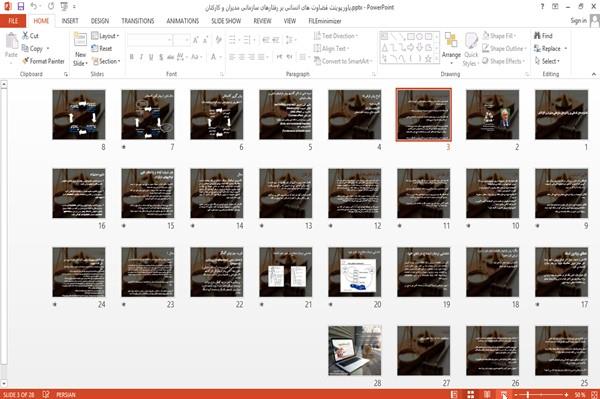Switch to Reading view icon in status bar
This screenshot has width=600, height=399.
487,394
